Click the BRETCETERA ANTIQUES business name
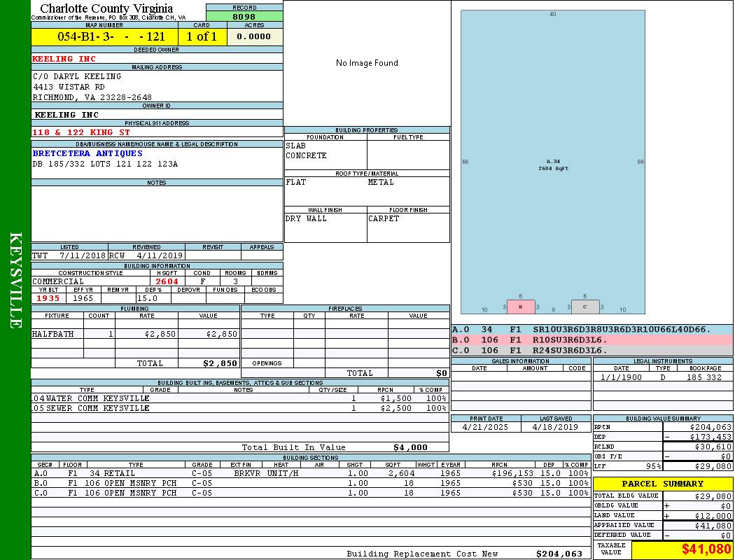 87,153
